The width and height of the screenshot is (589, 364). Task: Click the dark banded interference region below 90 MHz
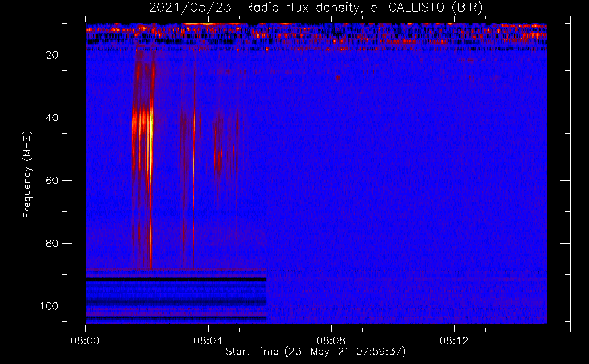(176, 296)
